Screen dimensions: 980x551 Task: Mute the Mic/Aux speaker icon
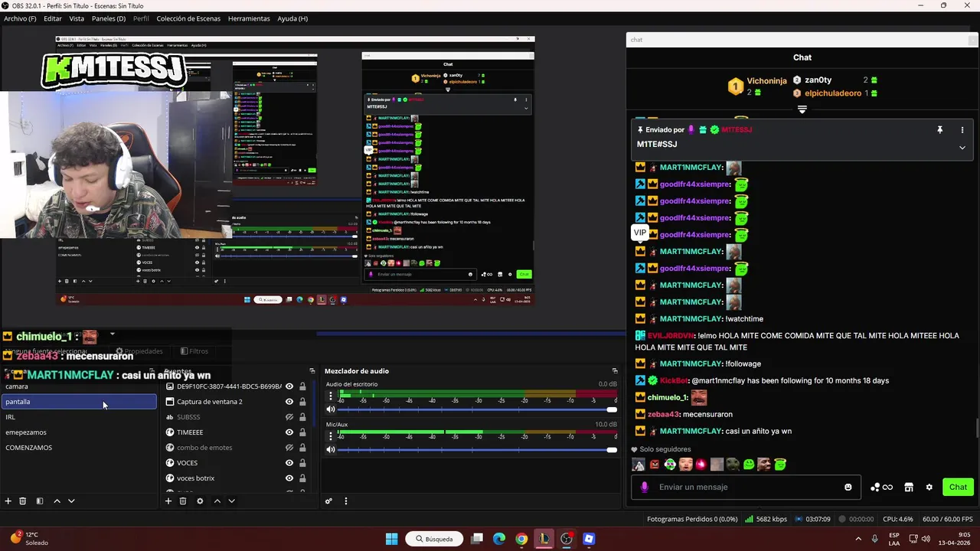pos(331,449)
